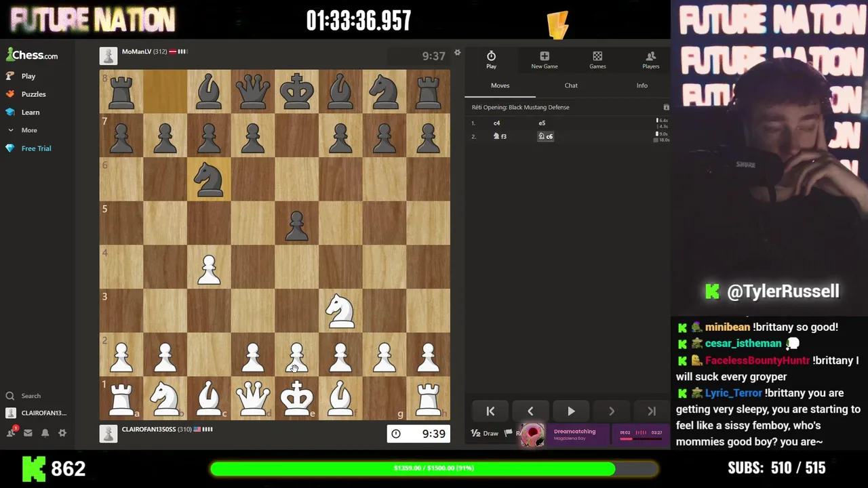868x488 pixels.
Task: Select the white knight on f3
Action: [340, 310]
